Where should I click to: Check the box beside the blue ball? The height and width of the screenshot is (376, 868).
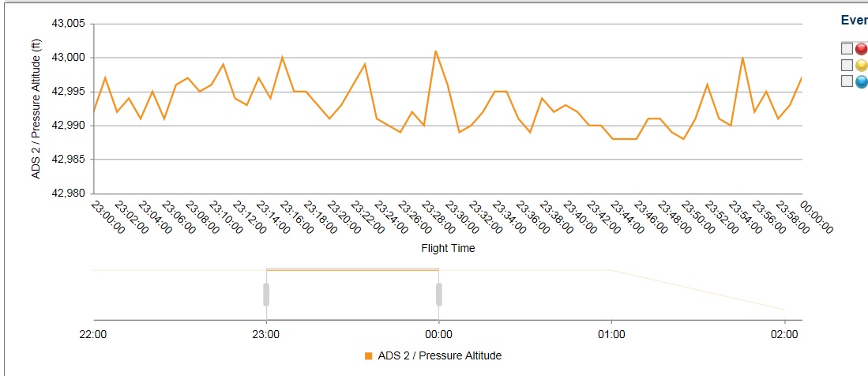847,81
